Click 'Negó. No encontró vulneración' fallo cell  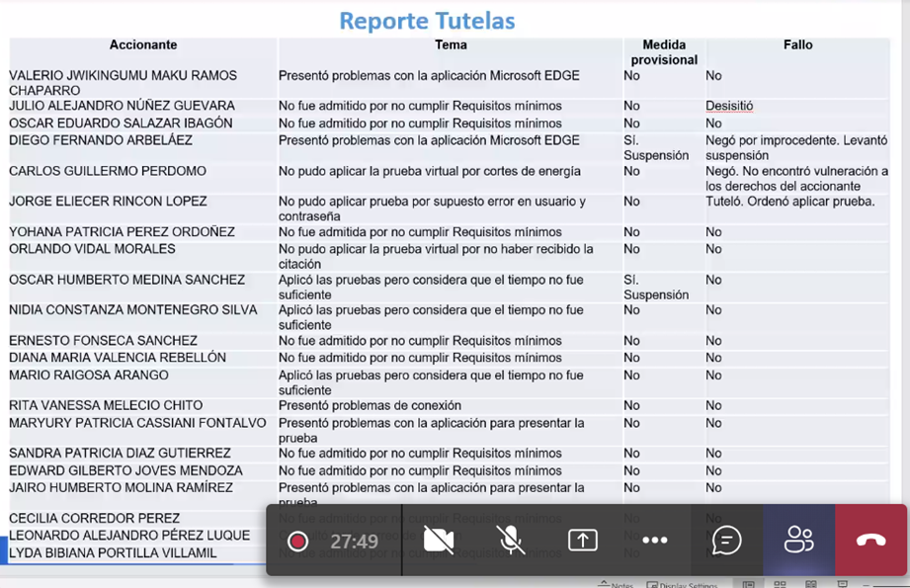pos(796,179)
